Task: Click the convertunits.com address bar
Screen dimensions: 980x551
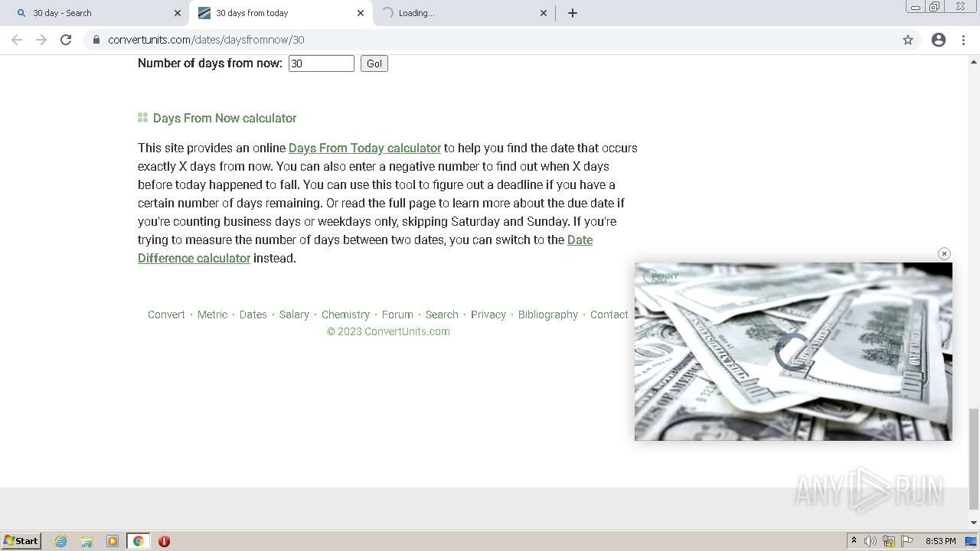Action: pyautogui.click(x=490, y=40)
